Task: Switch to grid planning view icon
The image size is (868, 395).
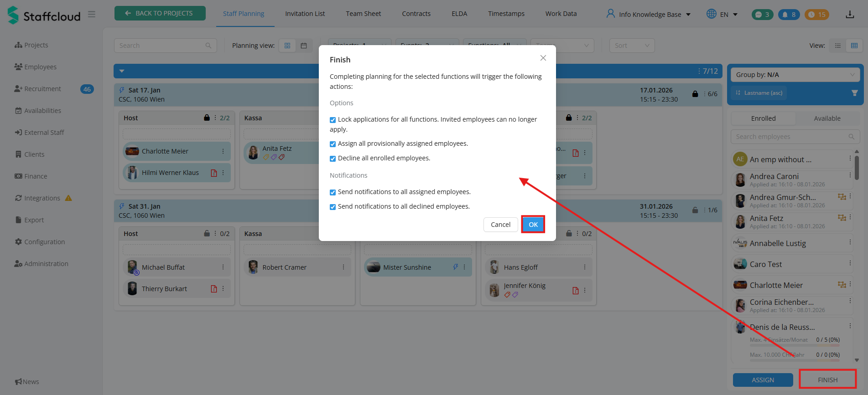Action: (287, 46)
